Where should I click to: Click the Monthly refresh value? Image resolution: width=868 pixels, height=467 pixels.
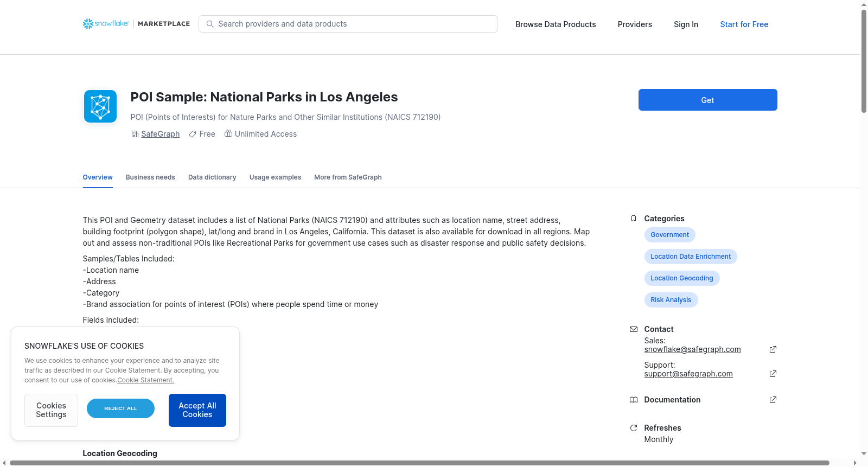point(659,439)
